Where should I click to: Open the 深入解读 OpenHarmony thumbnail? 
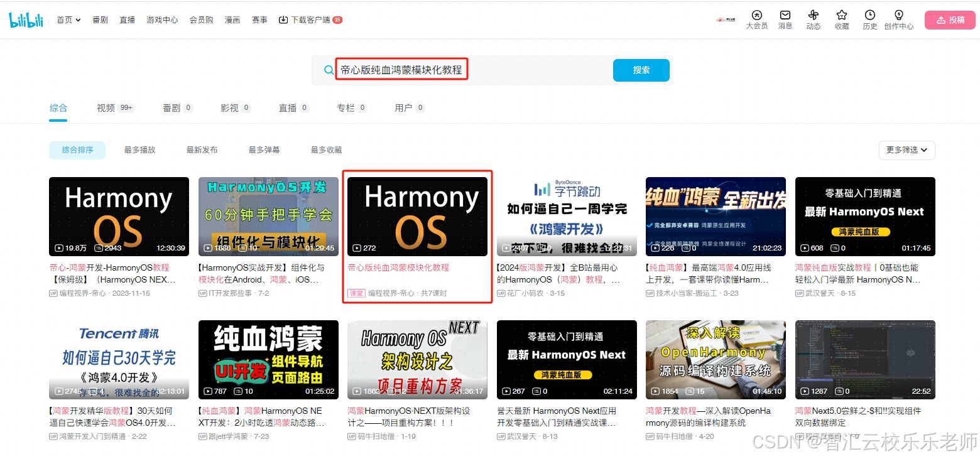click(716, 360)
